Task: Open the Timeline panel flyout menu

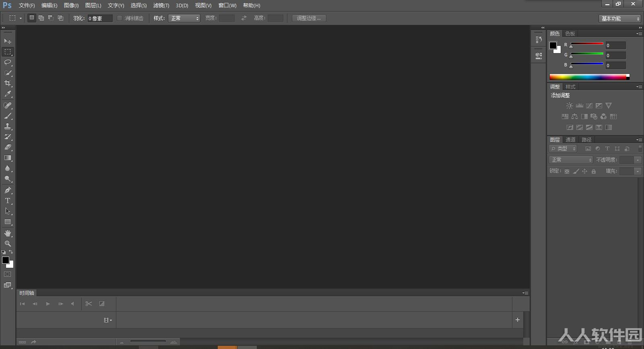Action: pyautogui.click(x=525, y=293)
